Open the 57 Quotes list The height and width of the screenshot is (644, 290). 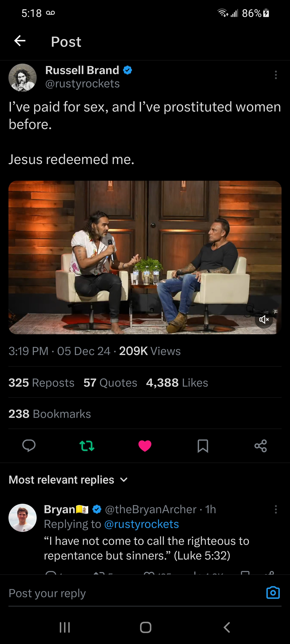[110, 383]
